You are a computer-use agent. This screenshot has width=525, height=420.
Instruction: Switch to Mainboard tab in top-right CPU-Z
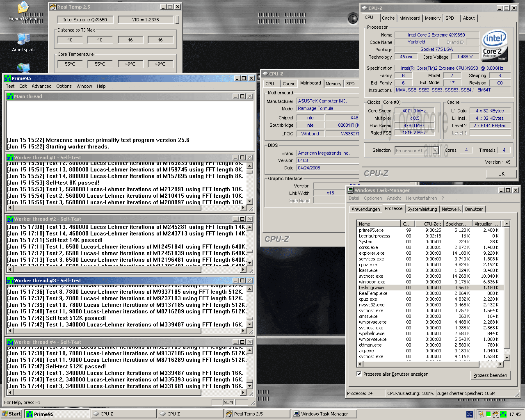[410, 18]
